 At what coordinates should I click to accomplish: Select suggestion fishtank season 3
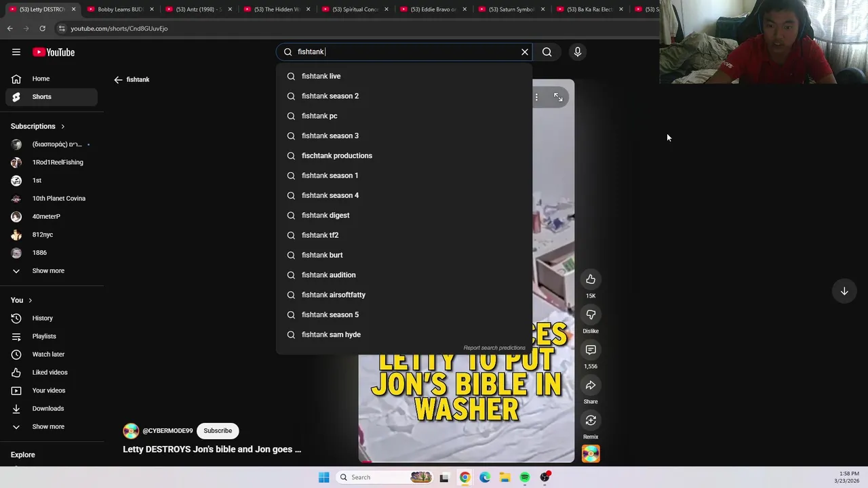[x=404, y=136]
